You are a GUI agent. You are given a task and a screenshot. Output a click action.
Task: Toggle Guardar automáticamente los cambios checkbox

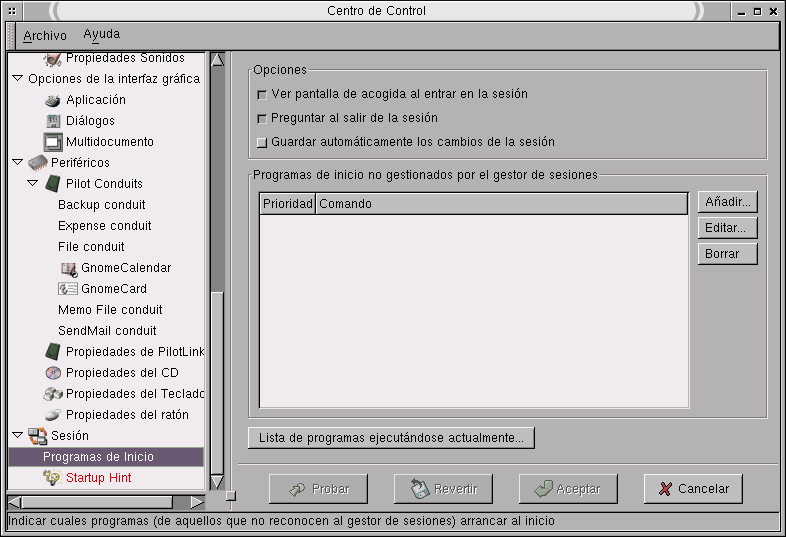point(262,142)
